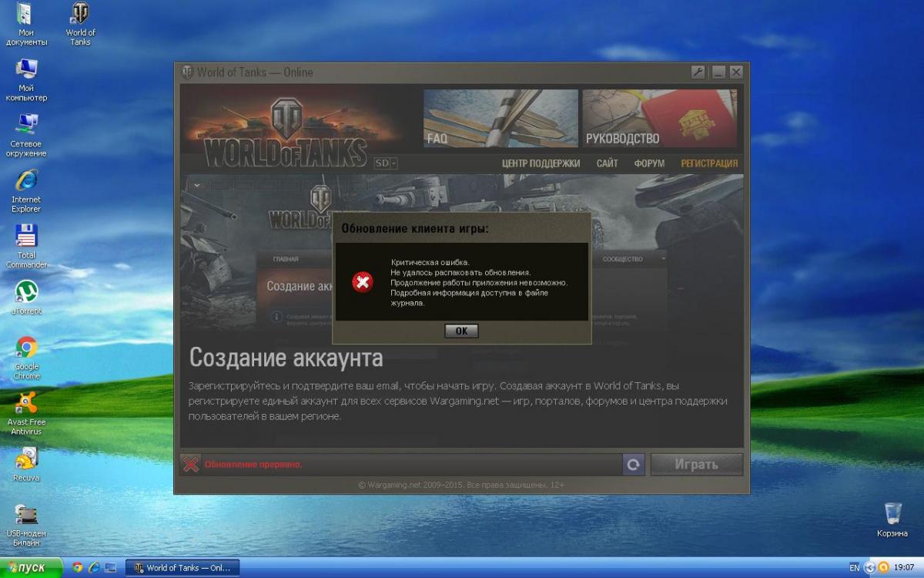The image size is (924, 578).
Task: Open the РЕГИСТРАЦИЯ link
Action: (709, 163)
